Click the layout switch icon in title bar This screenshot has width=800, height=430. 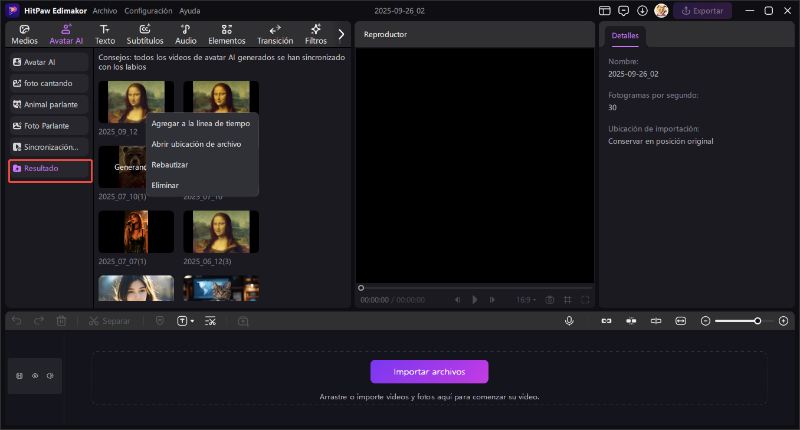[605, 11]
